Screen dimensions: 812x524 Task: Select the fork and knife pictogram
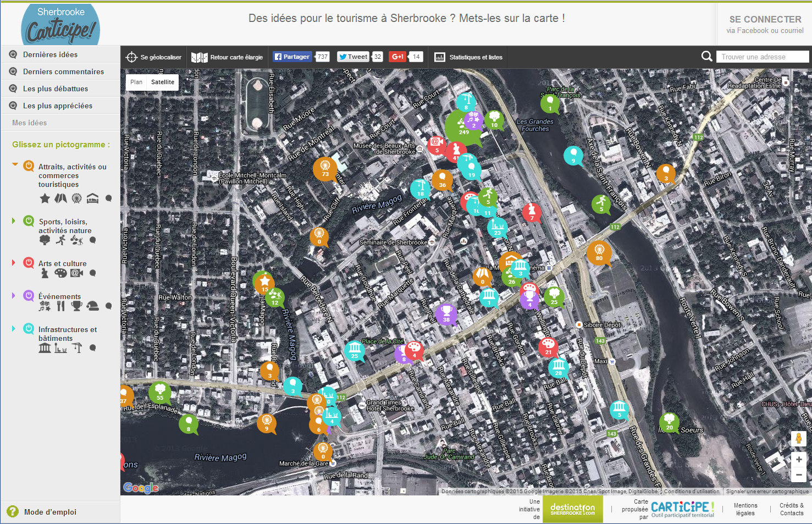tap(60, 306)
